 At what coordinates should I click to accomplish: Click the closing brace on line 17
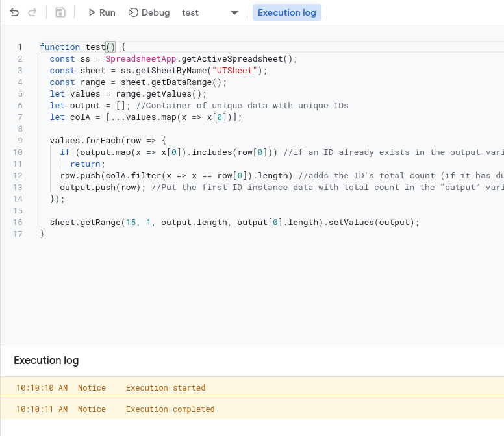tap(42, 234)
